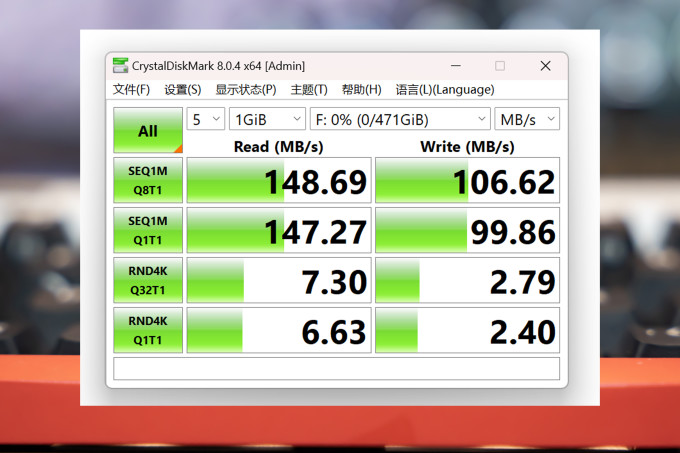This screenshot has width=680, height=453.
Task: Click the 2.79 random write result
Action: pyautogui.click(x=468, y=280)
